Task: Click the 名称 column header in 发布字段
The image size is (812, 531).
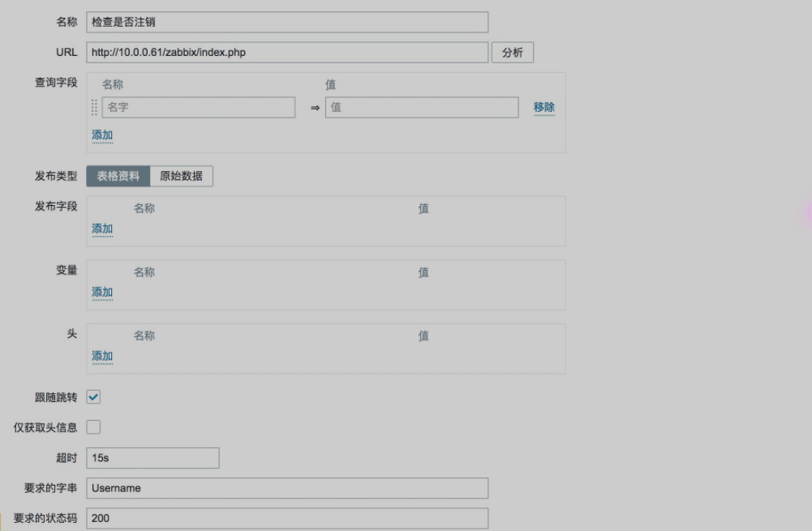Action: click(x=144, y=208)
